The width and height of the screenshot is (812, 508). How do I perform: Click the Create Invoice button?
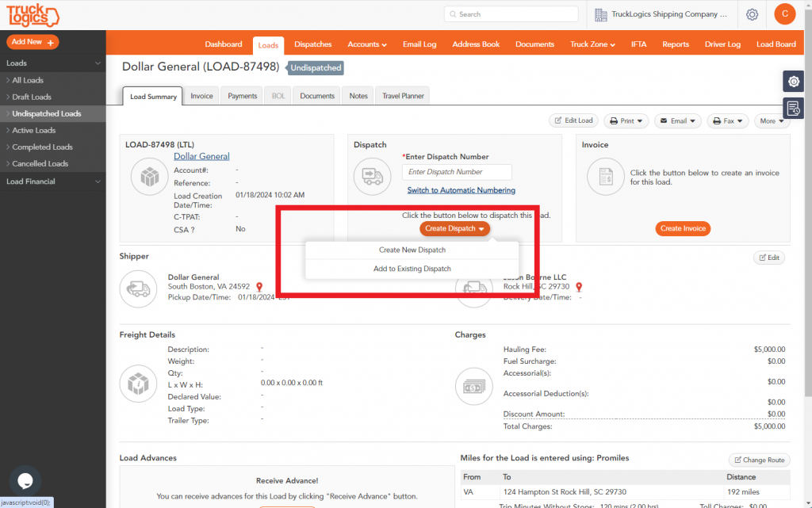683,229
